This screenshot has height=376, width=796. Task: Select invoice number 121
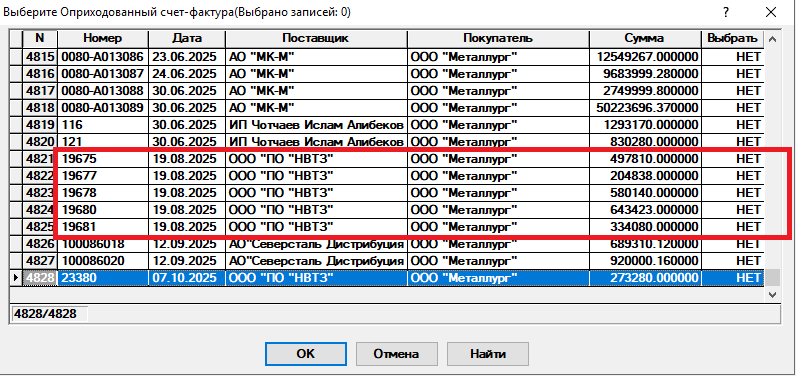(x=103, y=142)
